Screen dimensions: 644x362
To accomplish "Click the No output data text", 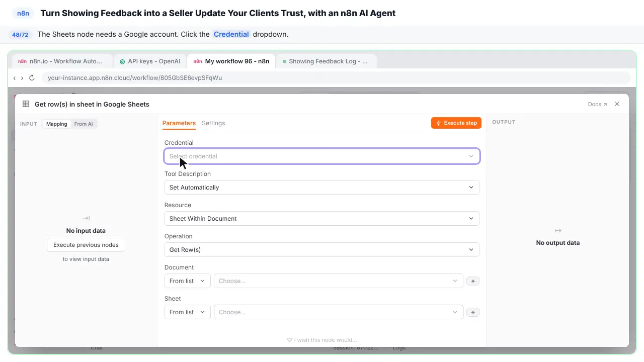I will coord(558,243).
